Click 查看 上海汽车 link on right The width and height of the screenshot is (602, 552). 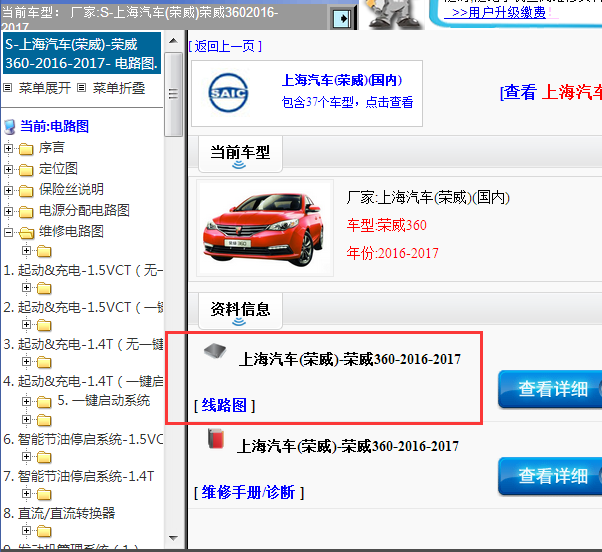[551, 92]
